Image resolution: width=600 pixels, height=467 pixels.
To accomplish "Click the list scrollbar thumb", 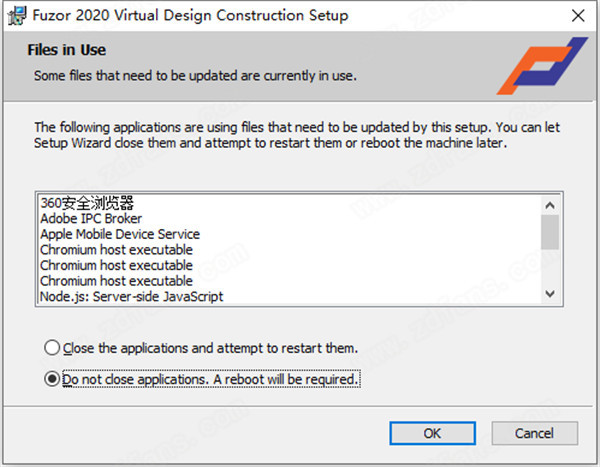I will tap(549, 230).
